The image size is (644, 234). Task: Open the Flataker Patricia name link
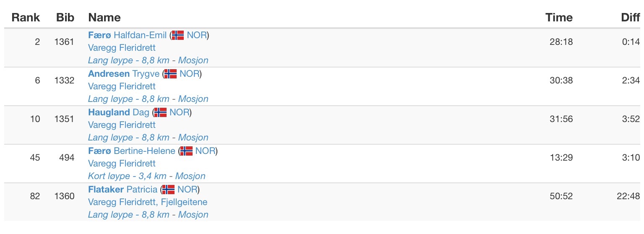(123, 190)
